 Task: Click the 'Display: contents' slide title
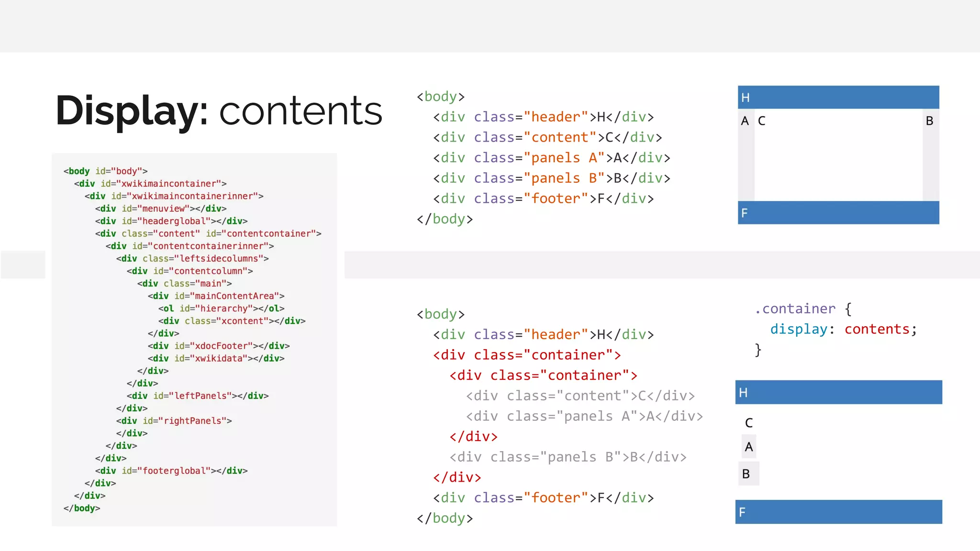coord(219,111)
